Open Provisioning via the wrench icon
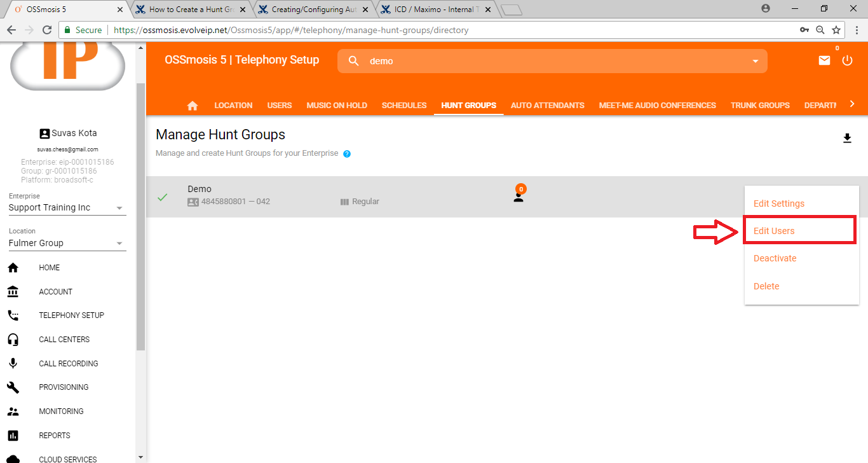Viewport: 868px width, 463px height. coord(13,387)
